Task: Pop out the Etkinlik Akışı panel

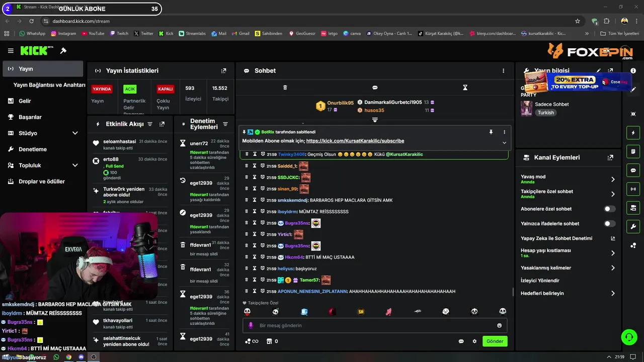Action: click(x=162, y=124)
